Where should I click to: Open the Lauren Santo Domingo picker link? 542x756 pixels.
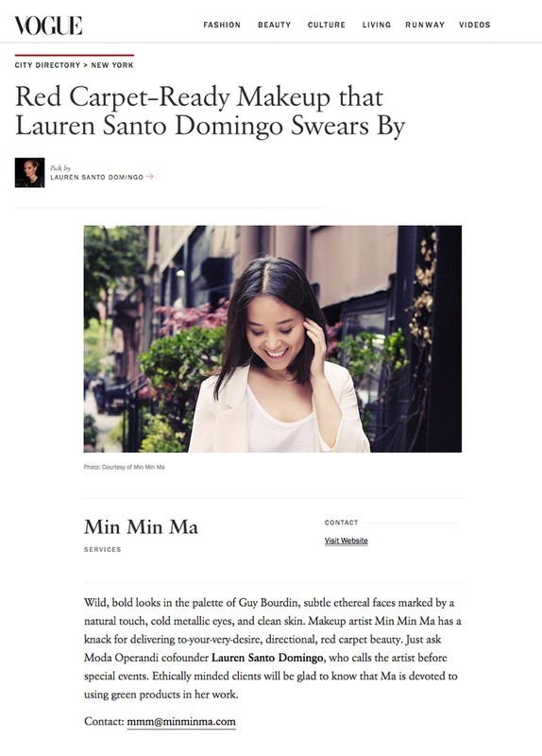[x=97, y=177]
